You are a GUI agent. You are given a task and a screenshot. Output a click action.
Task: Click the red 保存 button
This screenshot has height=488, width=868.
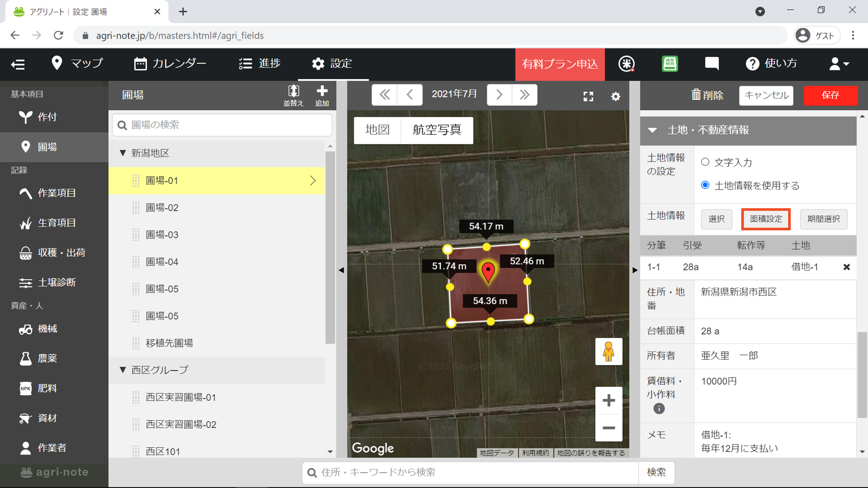click(x=830, y=95)
